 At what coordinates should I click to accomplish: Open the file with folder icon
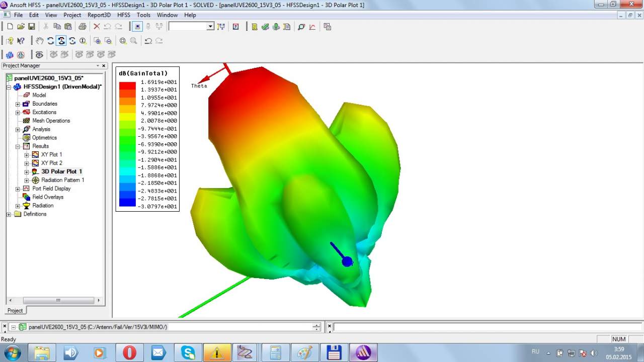tap(21, 26)
